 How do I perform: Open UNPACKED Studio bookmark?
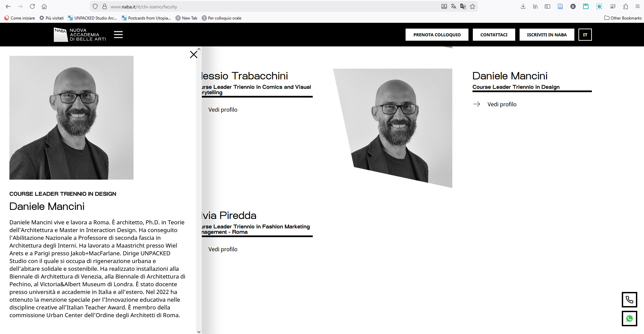pos(92,18)
